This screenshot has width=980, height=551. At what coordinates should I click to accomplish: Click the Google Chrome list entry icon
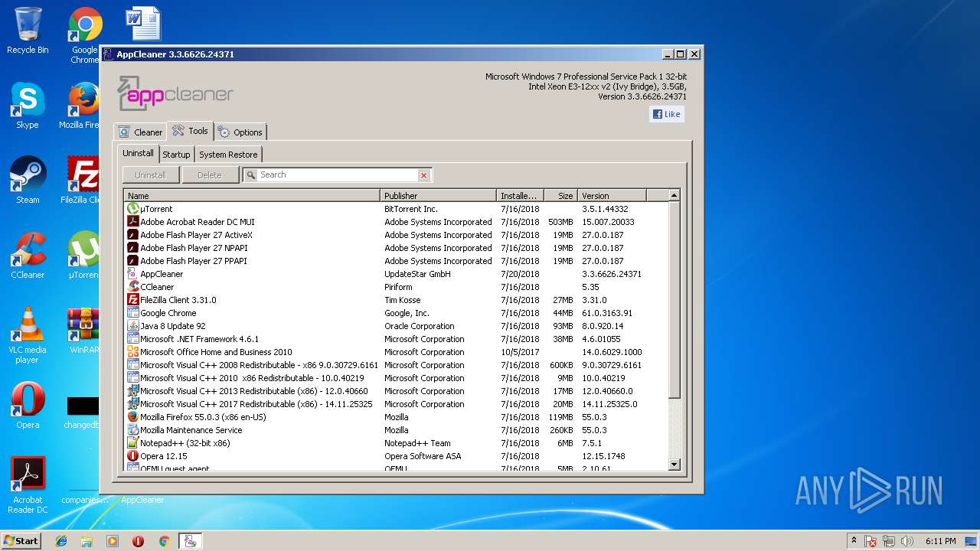[133, 313]
